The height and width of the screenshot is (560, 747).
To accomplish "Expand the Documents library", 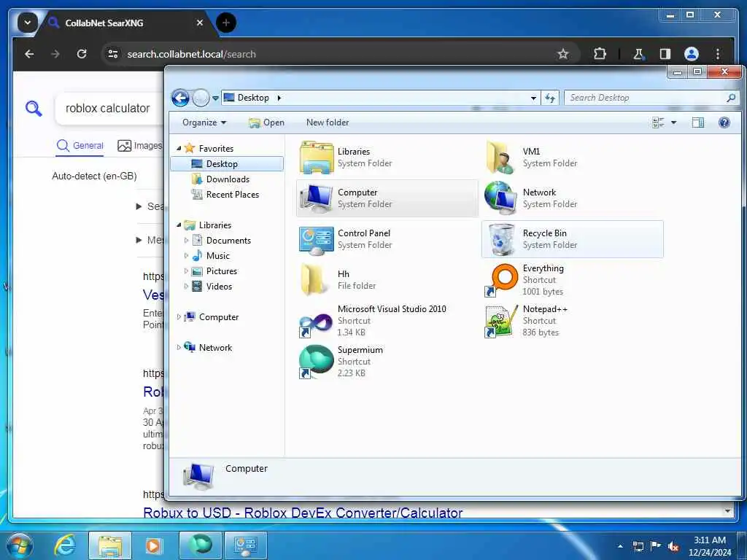I will pyautogui.click(x=186, y=241).
